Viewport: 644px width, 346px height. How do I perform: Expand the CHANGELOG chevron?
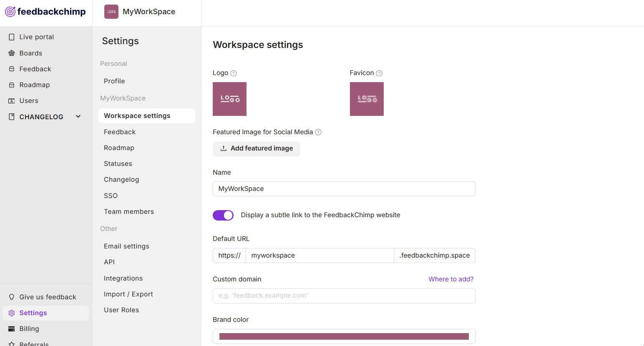tap(78, 117)
